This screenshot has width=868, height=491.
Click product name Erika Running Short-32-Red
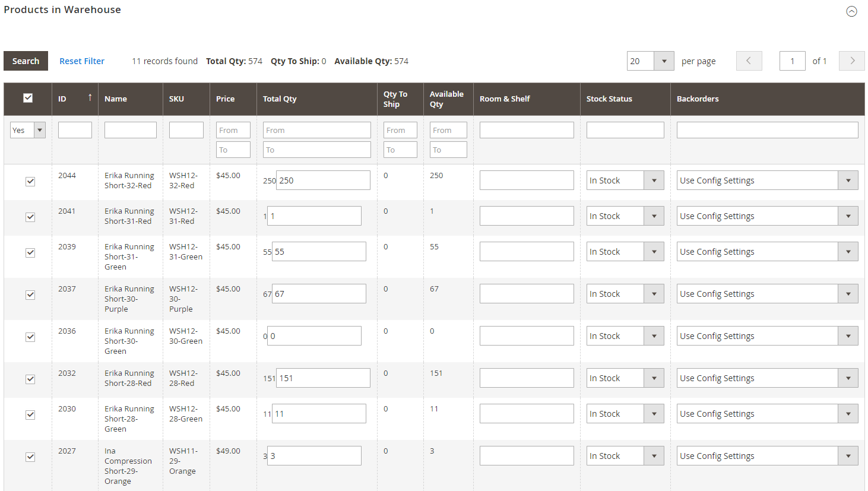pyautogui.click(x=129, y=180)
